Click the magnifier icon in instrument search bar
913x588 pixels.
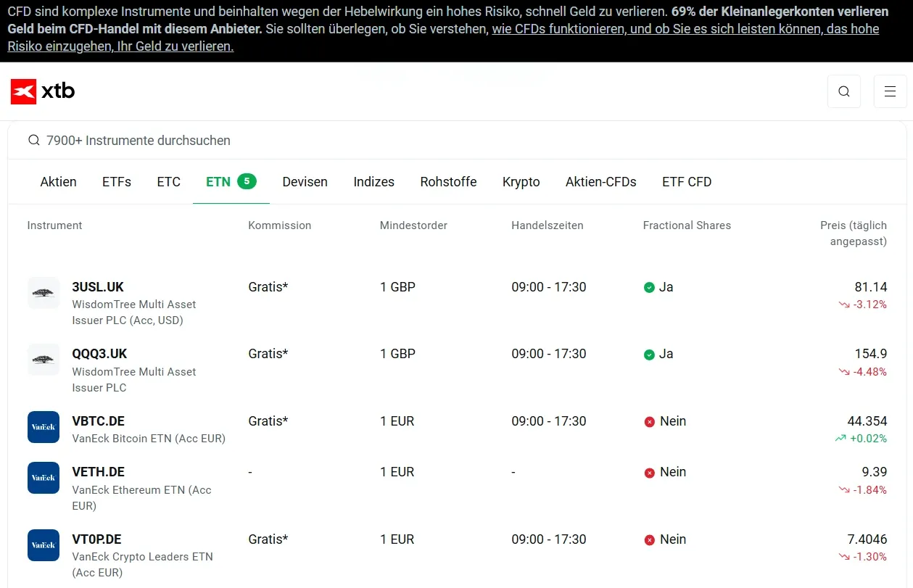click(34, 140)
